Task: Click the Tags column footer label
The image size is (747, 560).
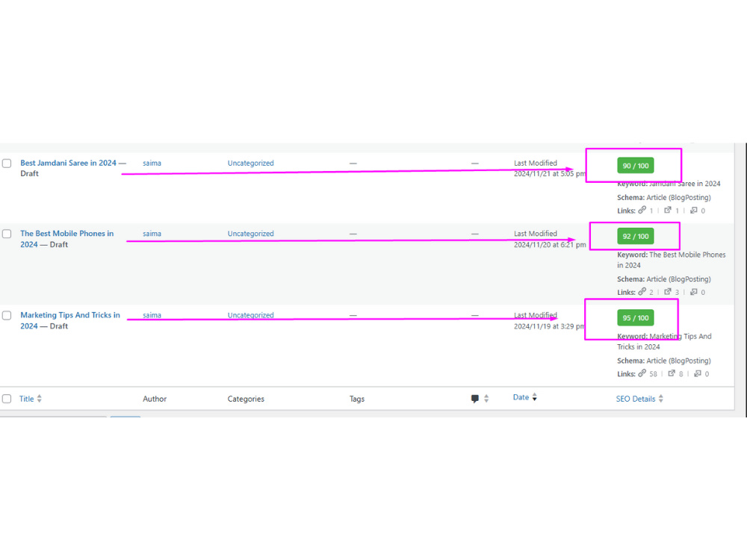Action: click(357, 399)
